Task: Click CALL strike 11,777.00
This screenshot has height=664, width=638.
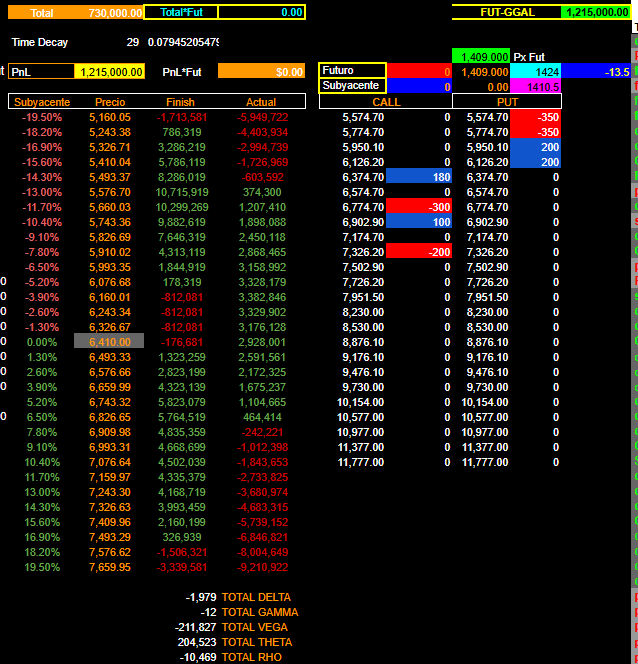Action: point(361,462)
